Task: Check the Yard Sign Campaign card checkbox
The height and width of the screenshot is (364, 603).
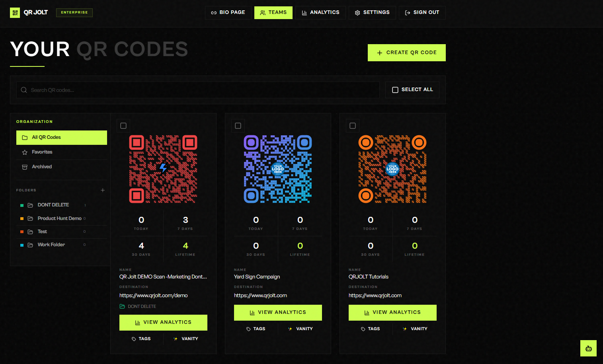Action: pos(238,126)
